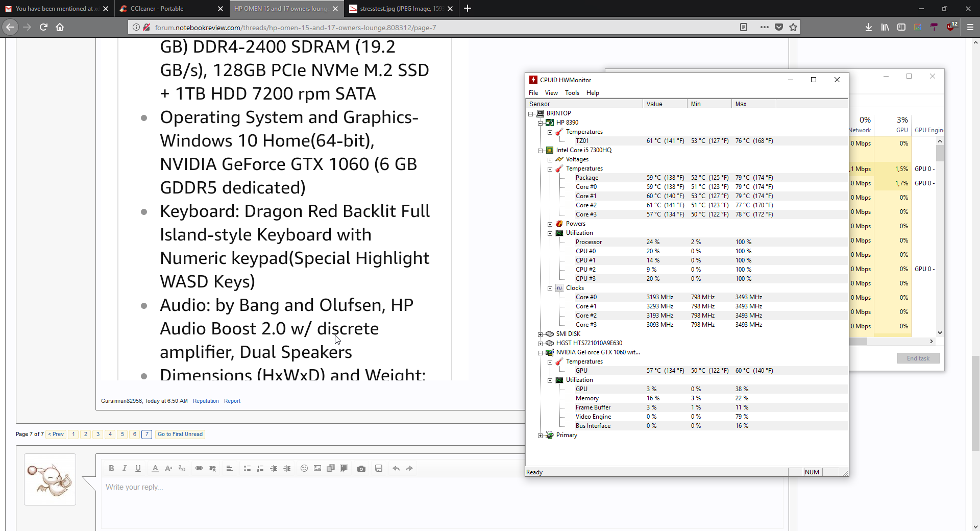
Task: Remove link with the unlink icon
Action: tap(212, 468)
